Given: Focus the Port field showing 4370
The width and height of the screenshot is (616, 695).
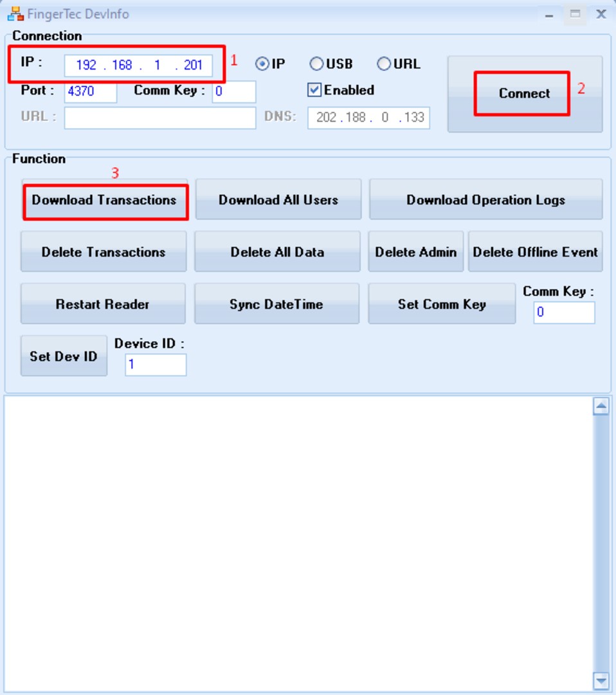Looking at the screenshot, I should (x=90, y=91).
